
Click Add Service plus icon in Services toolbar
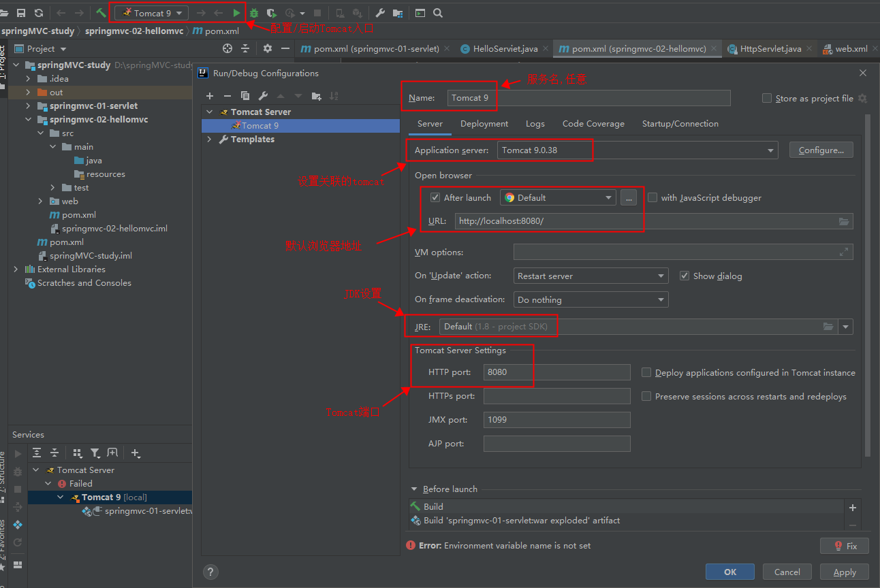[x=136, y=453]
